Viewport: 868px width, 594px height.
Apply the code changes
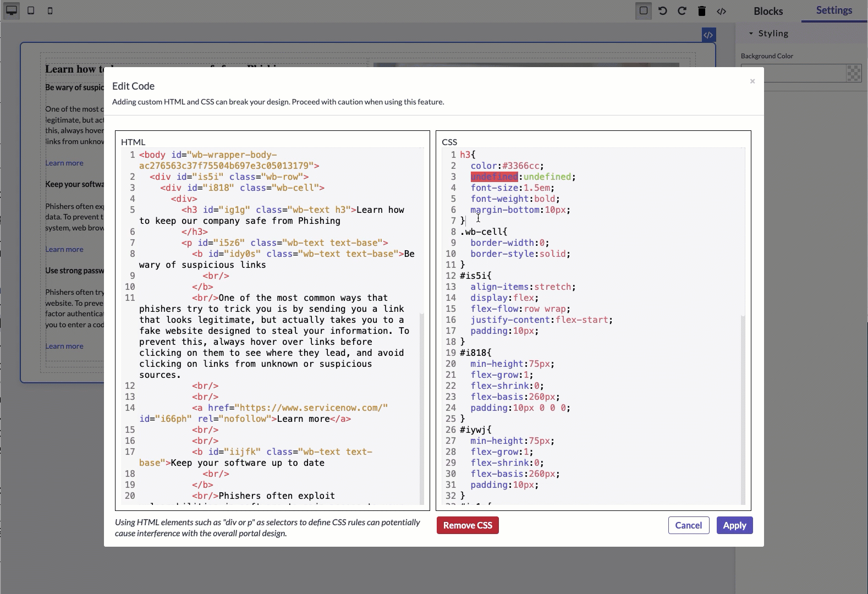click(x=734, y=525)
